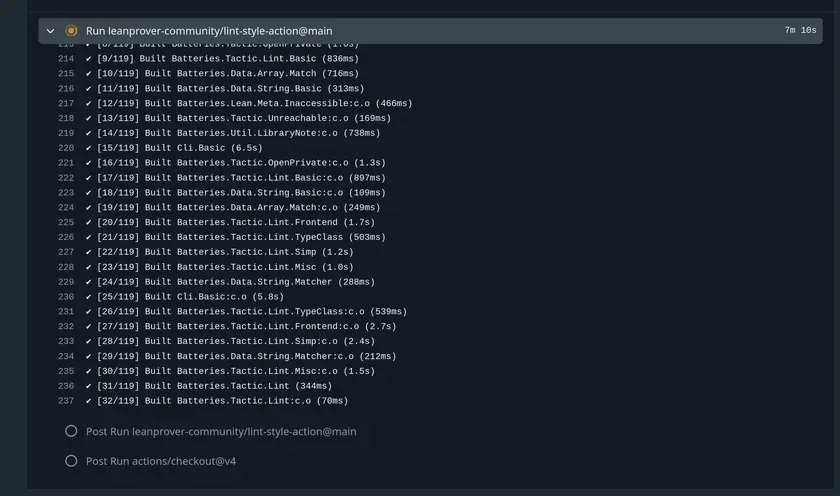Select log line number 220
This screenshot has height=496, width=840.
[x=66, y=148]
